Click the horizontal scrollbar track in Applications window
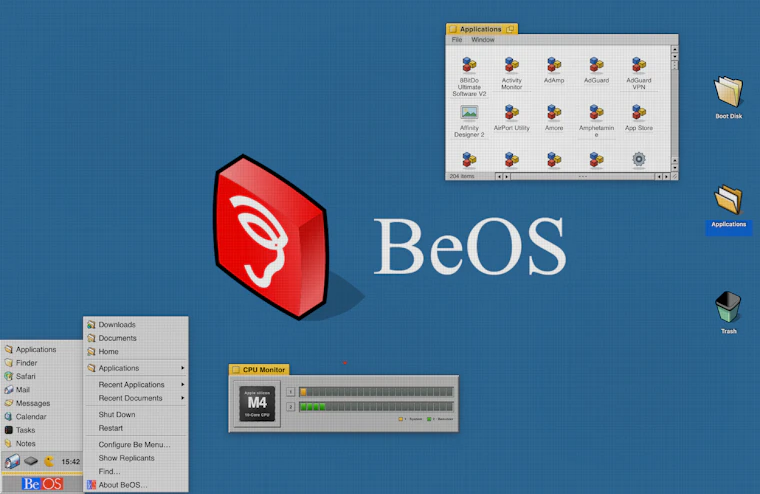 (583, 176)
